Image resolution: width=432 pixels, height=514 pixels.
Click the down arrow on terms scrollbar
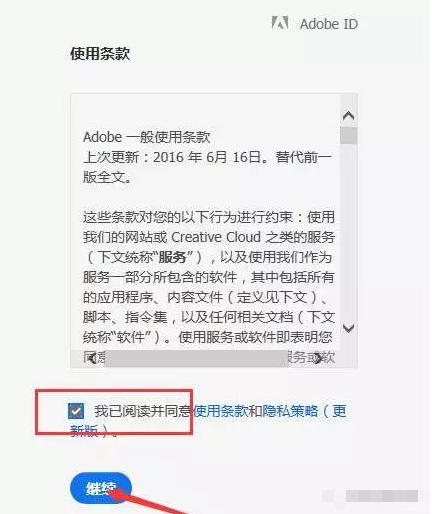349,328
